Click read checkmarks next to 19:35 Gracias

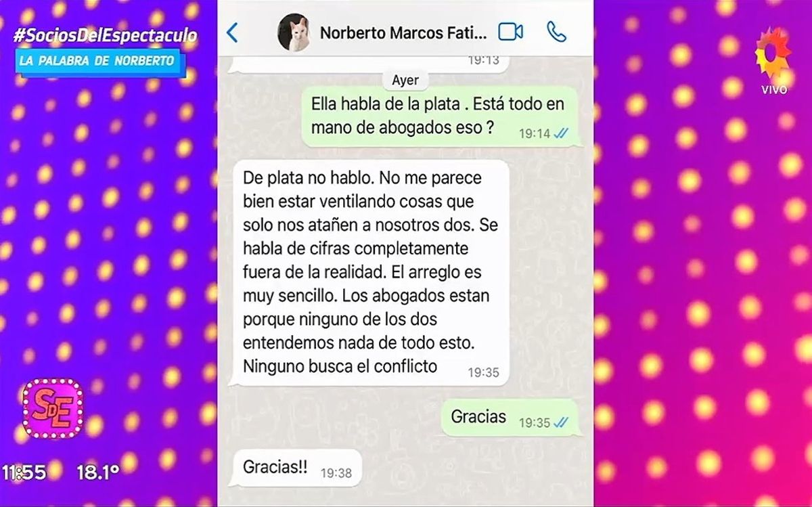561,422
